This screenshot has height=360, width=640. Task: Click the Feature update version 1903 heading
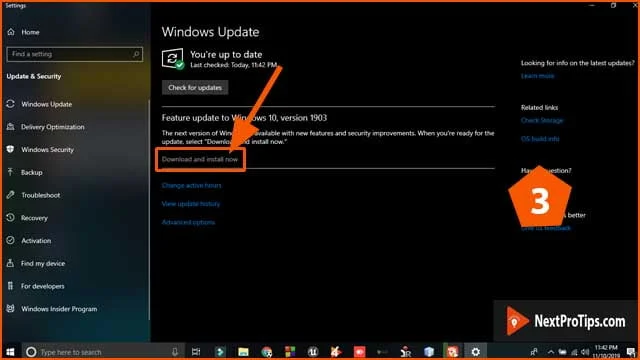(x=244, y=118)
